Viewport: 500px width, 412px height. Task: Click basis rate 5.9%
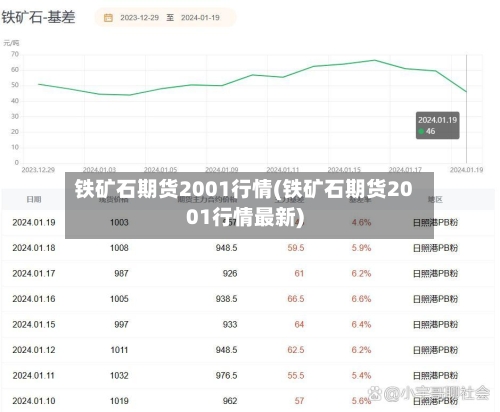click(x=361, y=248)
